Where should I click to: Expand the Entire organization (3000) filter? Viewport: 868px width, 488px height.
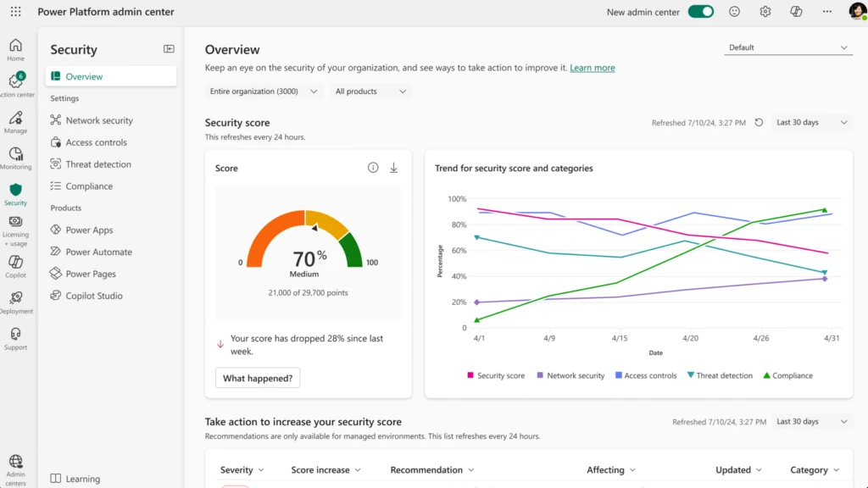point(263,91)
